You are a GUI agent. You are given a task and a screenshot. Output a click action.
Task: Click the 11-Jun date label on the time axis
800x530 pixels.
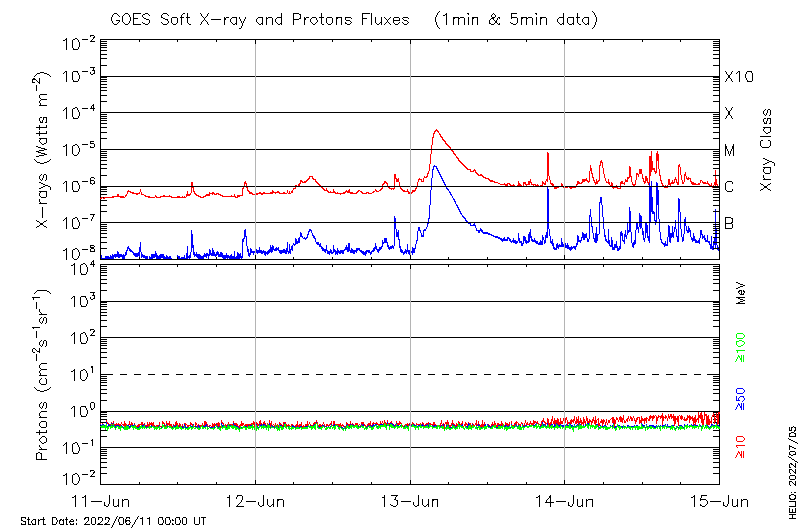(101, 500)
